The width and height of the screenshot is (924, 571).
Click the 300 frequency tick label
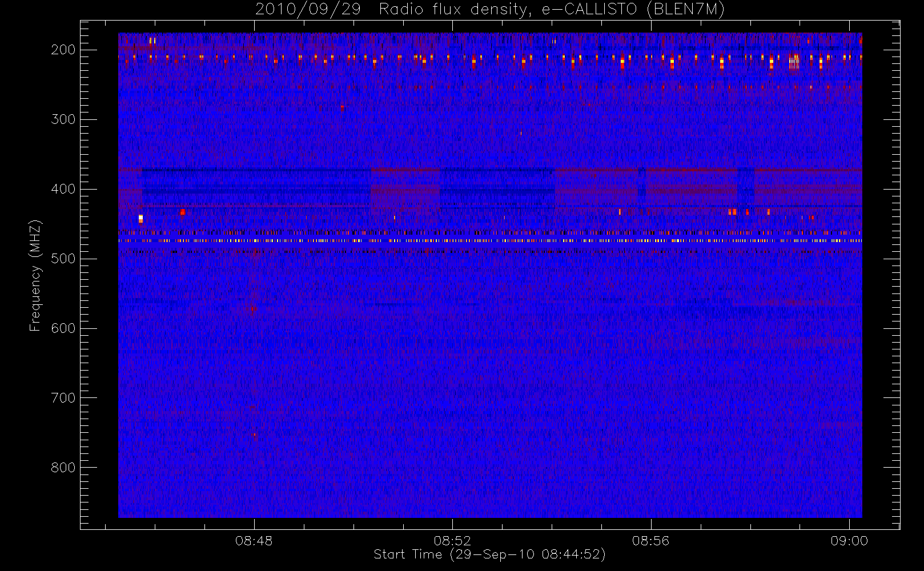pos(63,119)
